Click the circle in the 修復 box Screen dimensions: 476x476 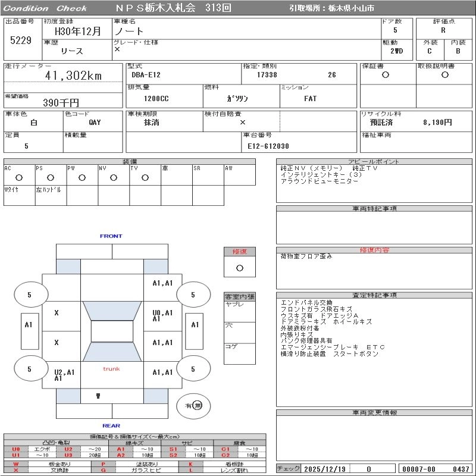(239, 268)
